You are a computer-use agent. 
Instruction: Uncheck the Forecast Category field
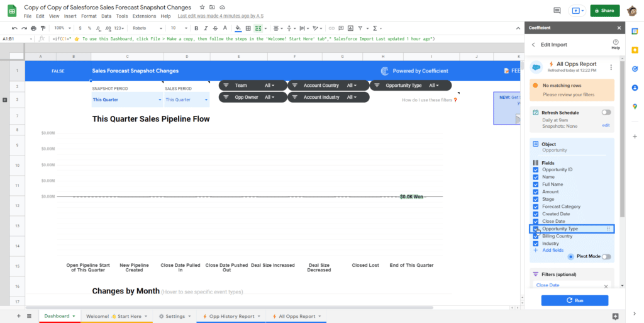coord(536,207)
